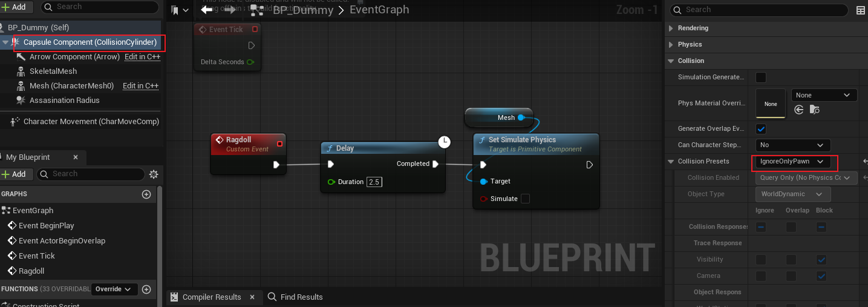Click Edit in C++ for Arrow Component
Viewport: 868px width, 307px height.
[x=142, y=57]
